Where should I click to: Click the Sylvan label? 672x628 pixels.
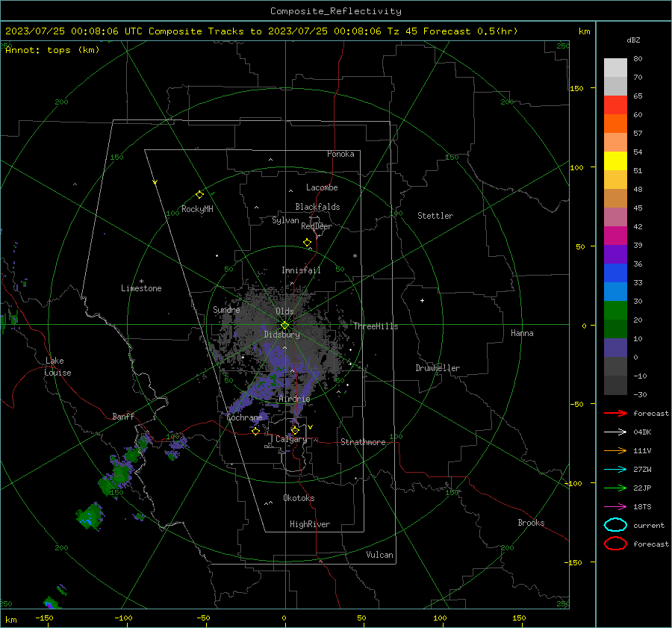(285, 220)
